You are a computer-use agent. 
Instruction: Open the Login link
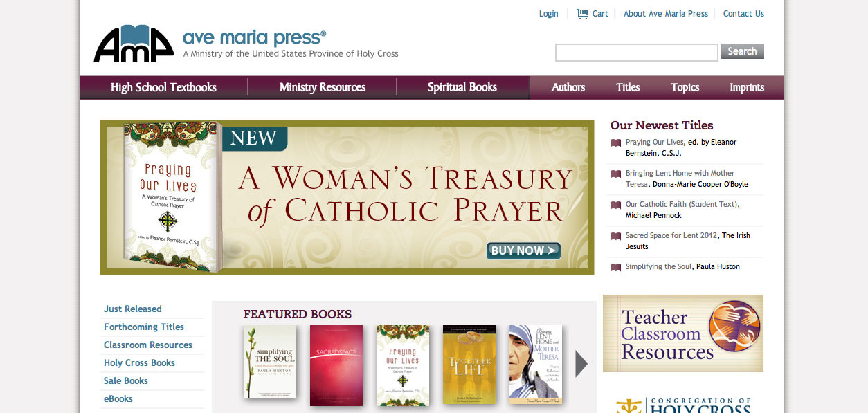(x=549, y=14)
